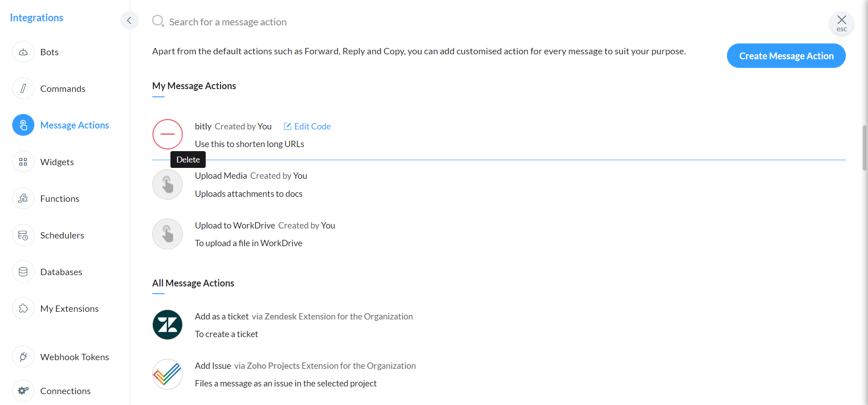Focus the message action search field

click(228, 22)
